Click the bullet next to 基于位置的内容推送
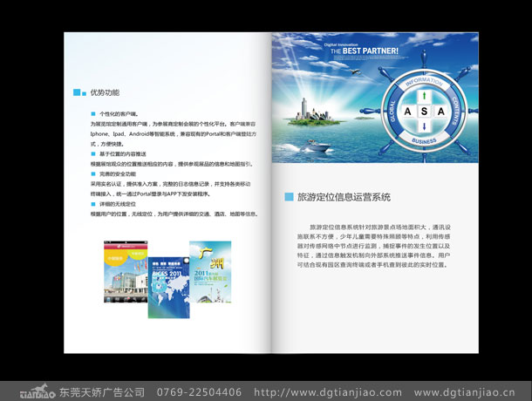 coord(92,153)
